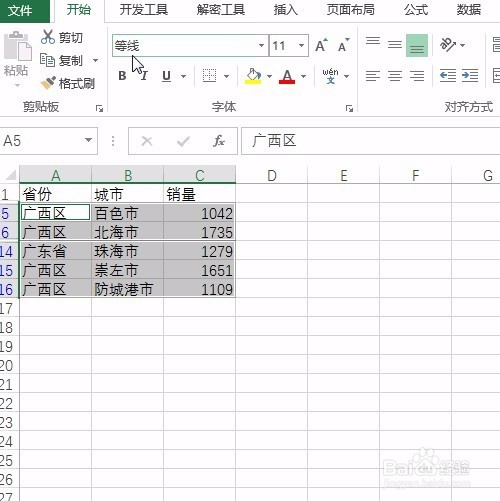Open fill color dropdown arrow
Screen dimensions: 500x501
(269, 76)
